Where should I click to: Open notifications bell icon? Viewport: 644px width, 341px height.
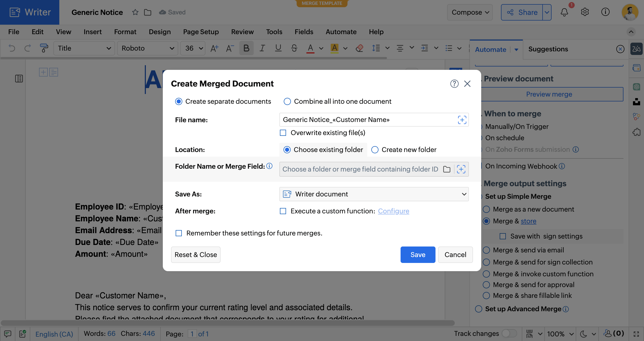click(x=564, y=12)
